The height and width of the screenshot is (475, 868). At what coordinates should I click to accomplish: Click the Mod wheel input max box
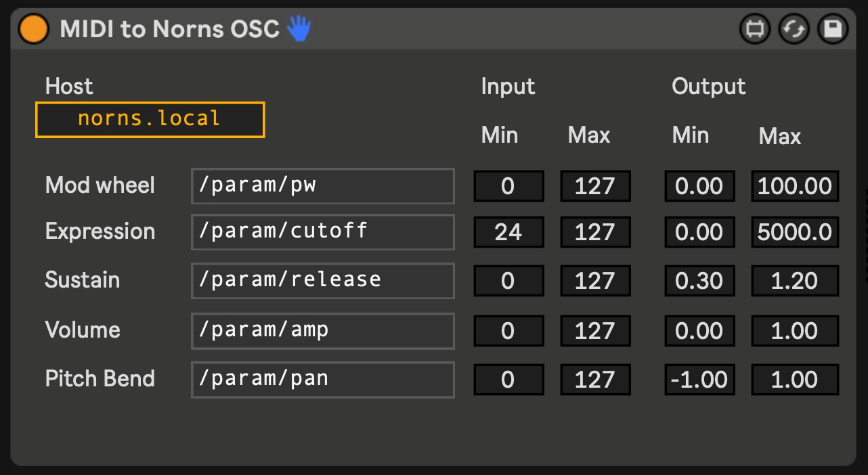tap(595, 186)
